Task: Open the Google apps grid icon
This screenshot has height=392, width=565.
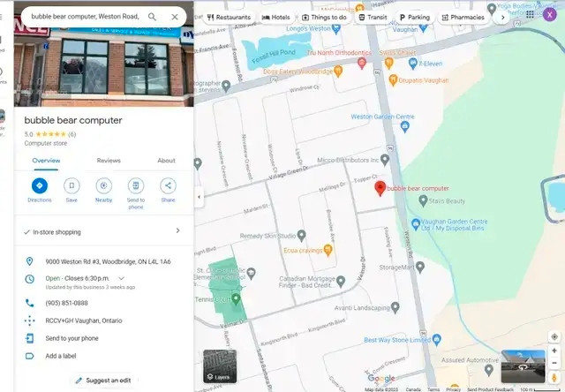Action: 530,14
